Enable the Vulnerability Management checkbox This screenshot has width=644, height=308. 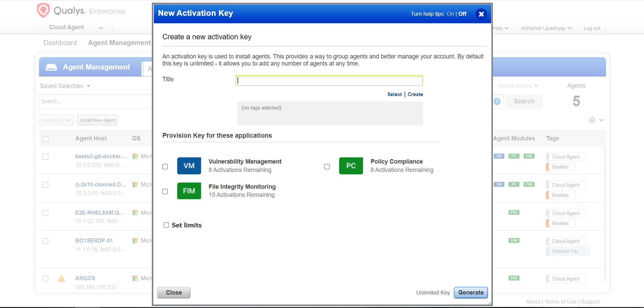click(165, 167)
